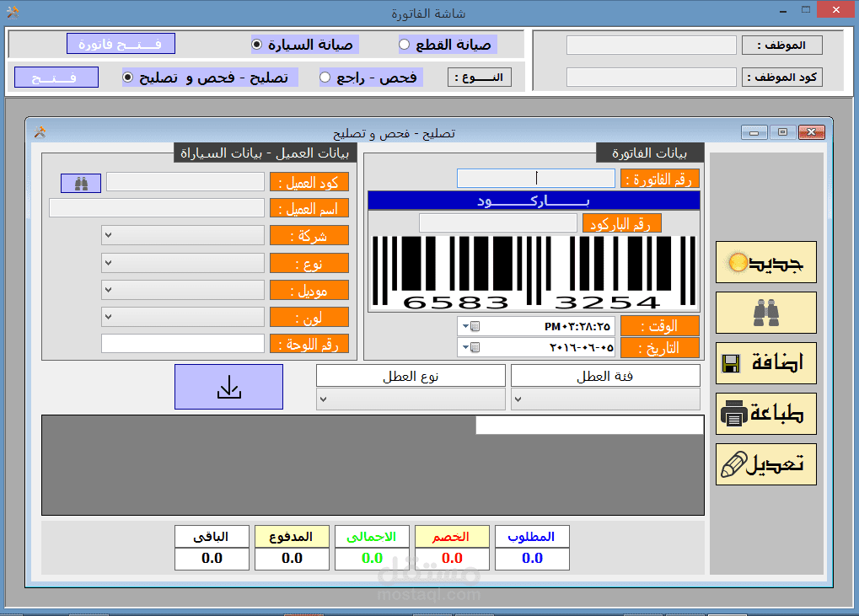Click the المطلوب header label
Screen dimensions: 859x616
pos(532,537)
